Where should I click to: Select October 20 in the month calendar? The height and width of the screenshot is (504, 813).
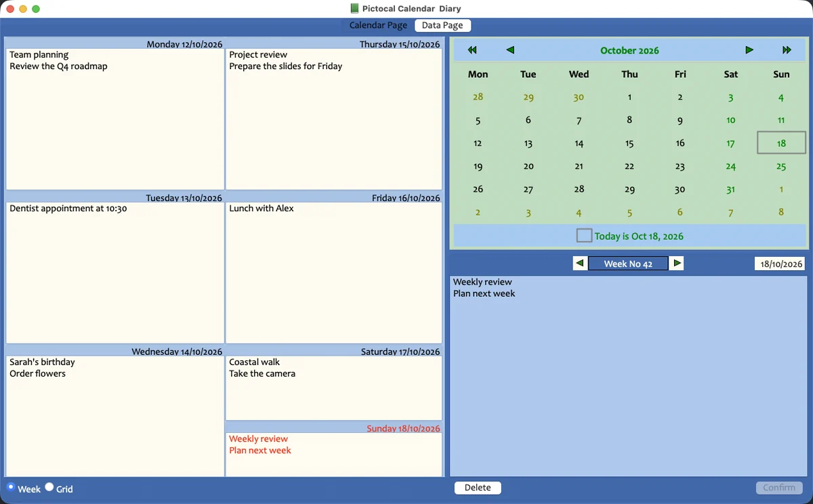click(x=528, y=167)
